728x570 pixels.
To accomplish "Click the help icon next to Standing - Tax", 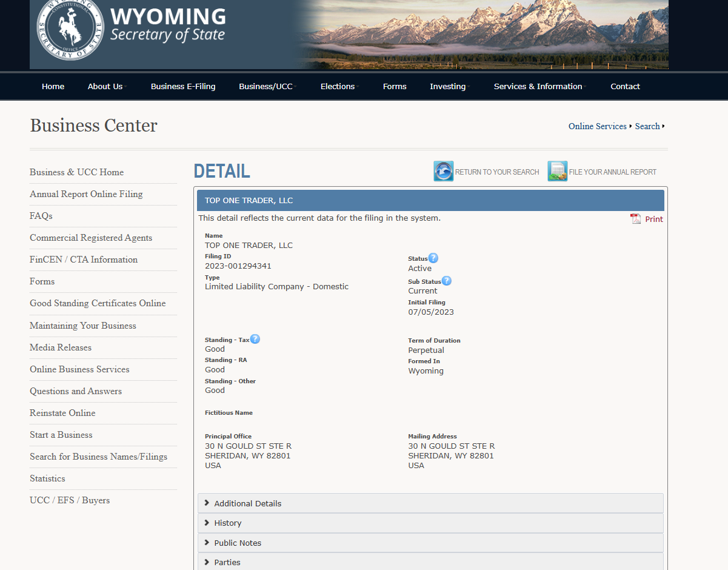I will (x=255, y=339).
